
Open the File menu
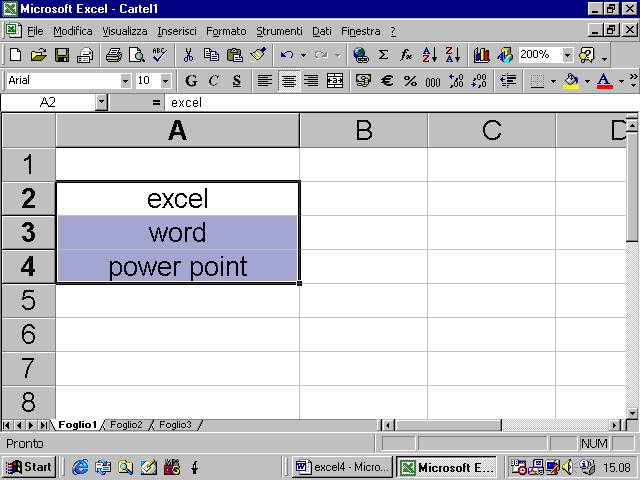pos(35,31)
